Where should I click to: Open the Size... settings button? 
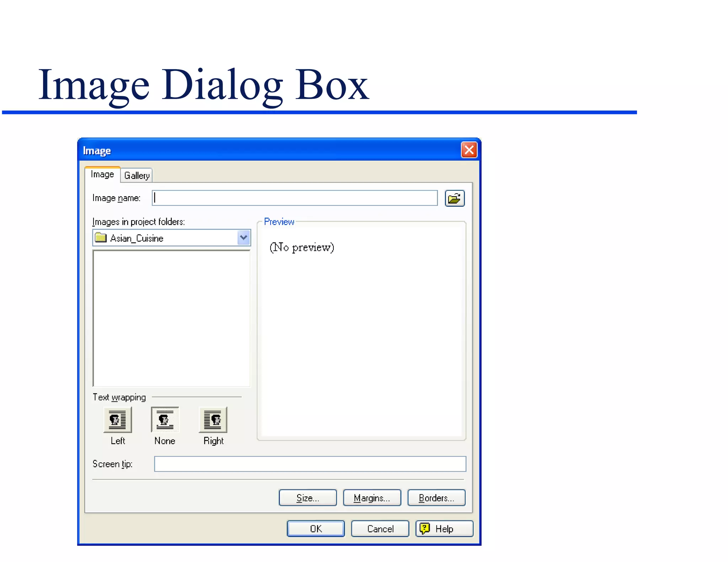point(308,498)
